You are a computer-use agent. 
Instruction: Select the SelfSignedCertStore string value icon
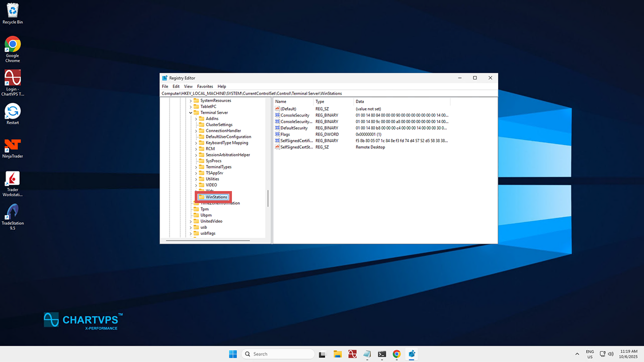(x=277, y=147)
